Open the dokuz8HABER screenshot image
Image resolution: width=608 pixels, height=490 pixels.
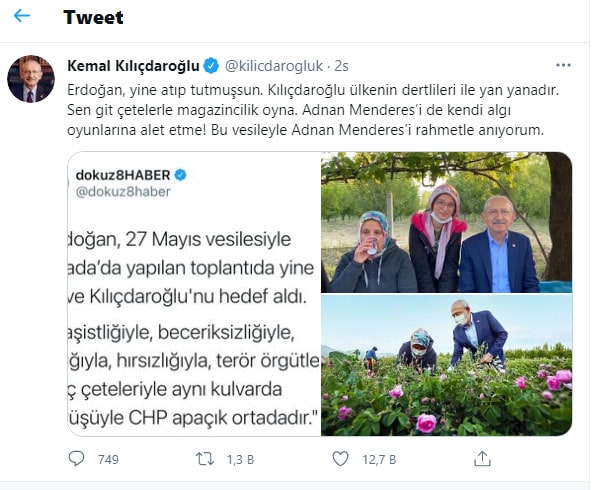(x=194, y=294)
